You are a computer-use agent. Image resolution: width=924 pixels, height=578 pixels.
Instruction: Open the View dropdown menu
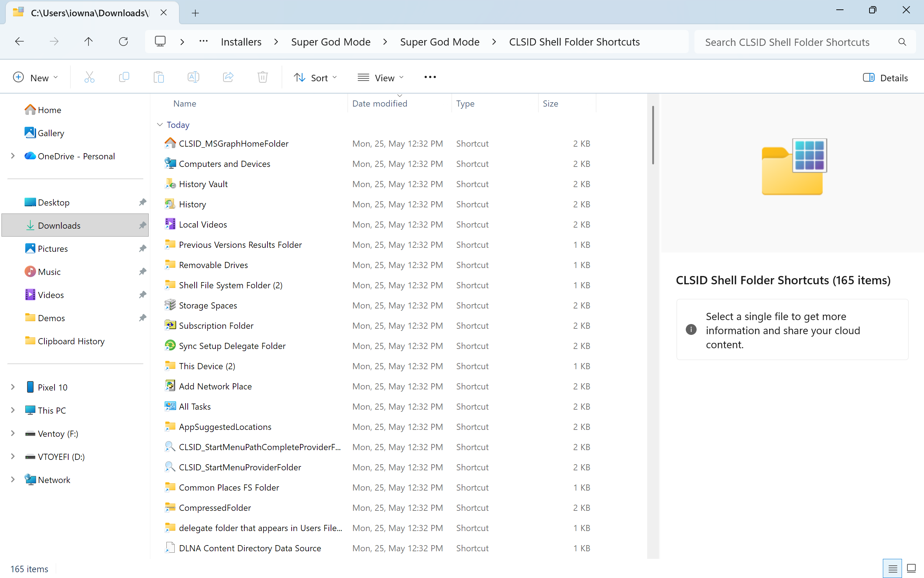pos(380,78)
